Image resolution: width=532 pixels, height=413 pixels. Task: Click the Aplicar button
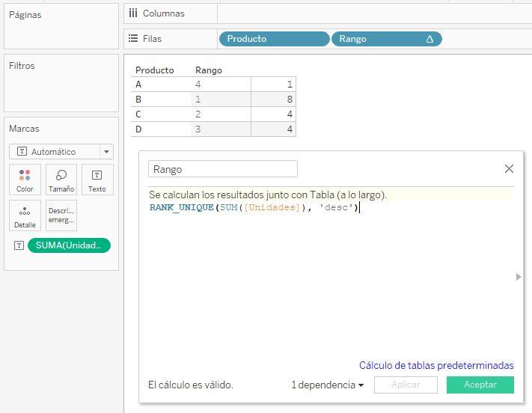click(406, 385)
